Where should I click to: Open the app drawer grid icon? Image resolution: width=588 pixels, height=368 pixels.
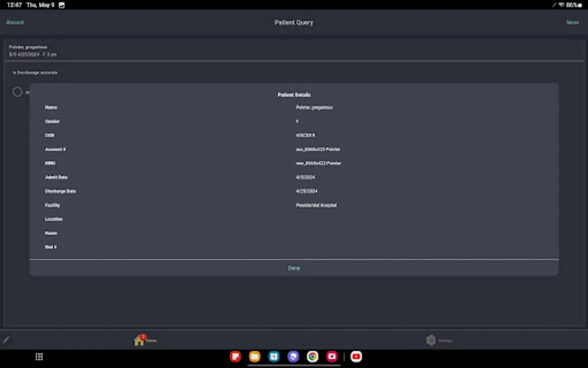(39, 357)
